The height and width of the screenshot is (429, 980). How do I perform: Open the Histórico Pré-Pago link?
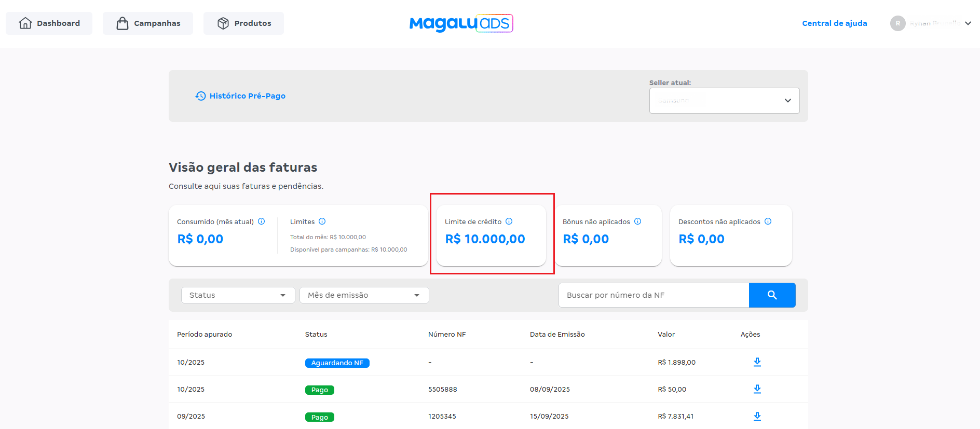[247, 96]
